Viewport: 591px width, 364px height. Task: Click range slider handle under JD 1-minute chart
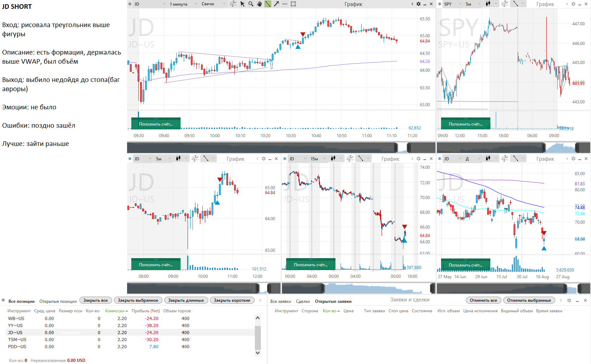396,147
